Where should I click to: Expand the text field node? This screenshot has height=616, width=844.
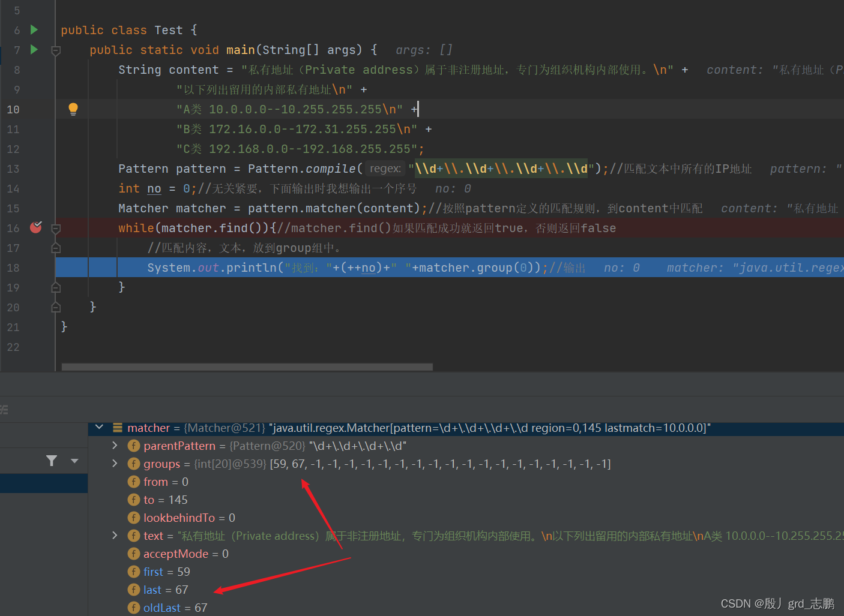(x=115, y=536)
